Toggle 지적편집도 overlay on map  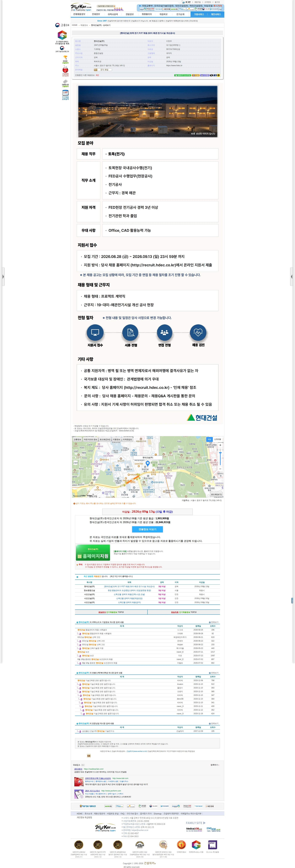(x=127, y=439)
